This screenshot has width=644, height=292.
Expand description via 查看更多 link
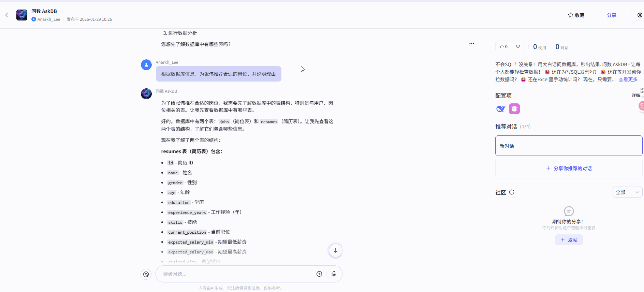coord(628,79)
